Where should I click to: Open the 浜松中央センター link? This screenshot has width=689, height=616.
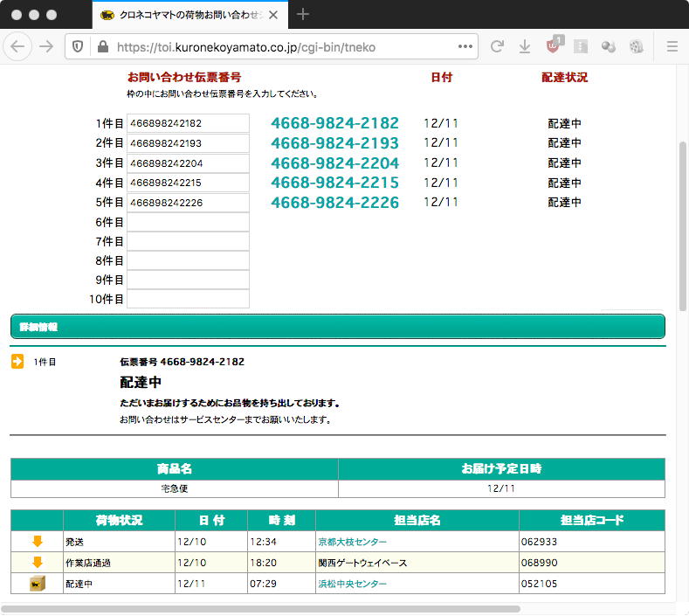coord(352,583)
